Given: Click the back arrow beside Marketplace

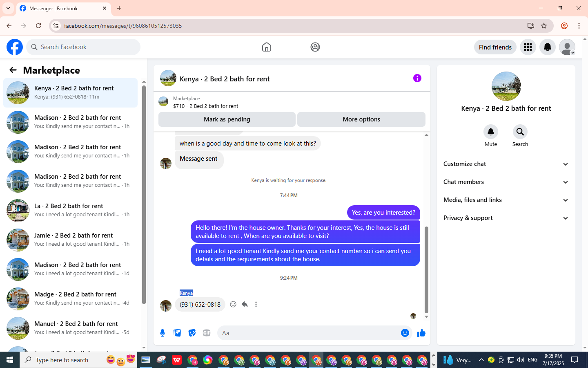Looking at the screenshot, I should (x=13, y=70).
